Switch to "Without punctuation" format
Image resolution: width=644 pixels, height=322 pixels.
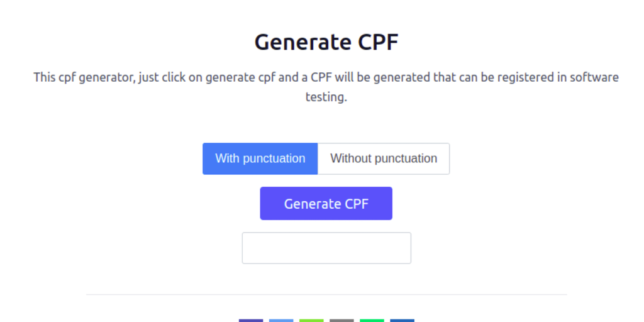click(384, 158)
